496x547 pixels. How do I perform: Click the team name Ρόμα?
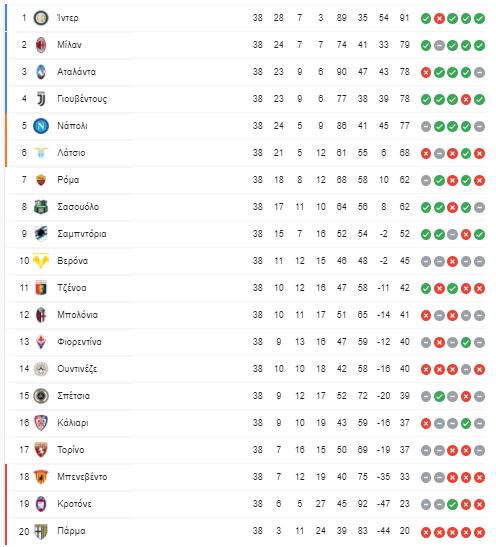(x=68, y=180)
